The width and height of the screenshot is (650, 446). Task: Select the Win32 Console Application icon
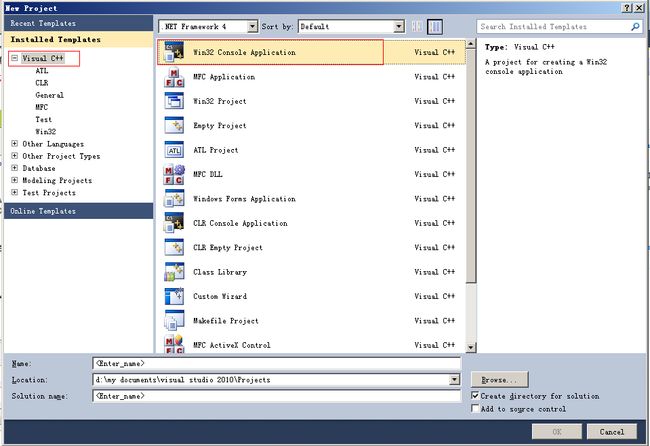coord(174,52)
